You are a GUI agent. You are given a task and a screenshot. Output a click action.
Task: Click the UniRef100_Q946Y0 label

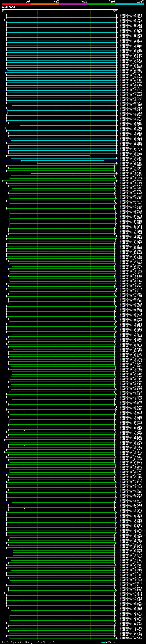pos(131,65)
